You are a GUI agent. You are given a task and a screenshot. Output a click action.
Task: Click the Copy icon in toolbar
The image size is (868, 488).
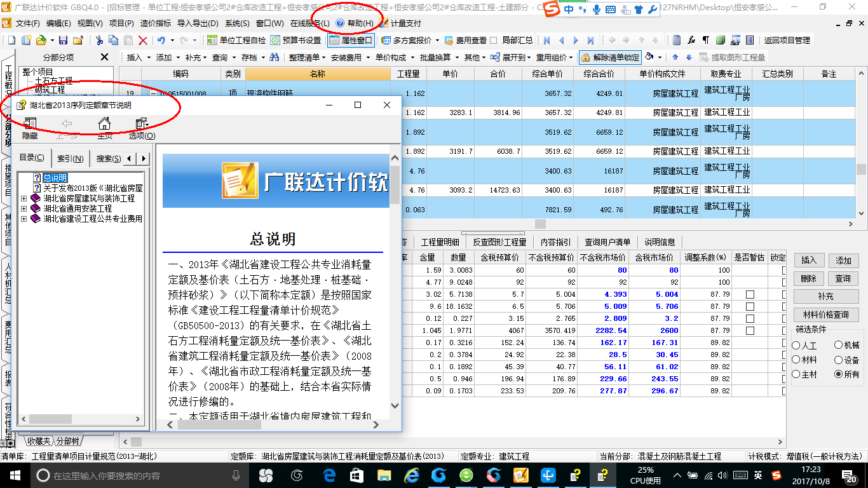pyautogui.click(x=114, y=40)
